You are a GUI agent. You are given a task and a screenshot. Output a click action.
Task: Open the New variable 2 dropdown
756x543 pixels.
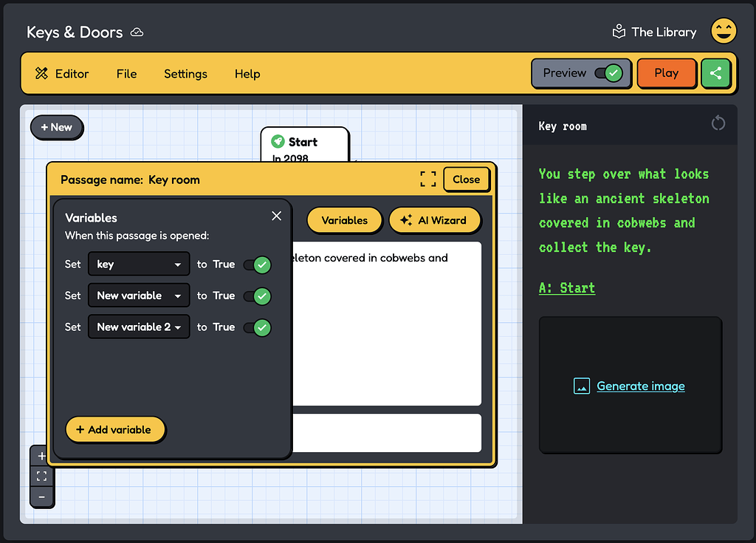138,327
